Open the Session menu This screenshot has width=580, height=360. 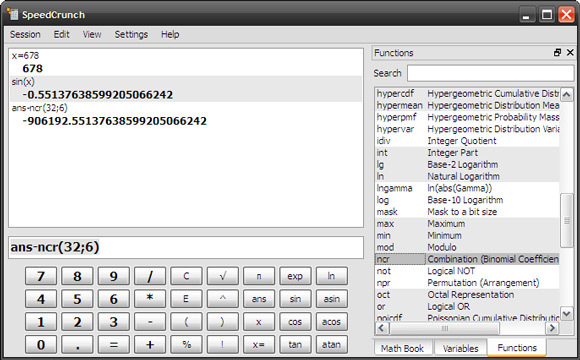(25, 34)
